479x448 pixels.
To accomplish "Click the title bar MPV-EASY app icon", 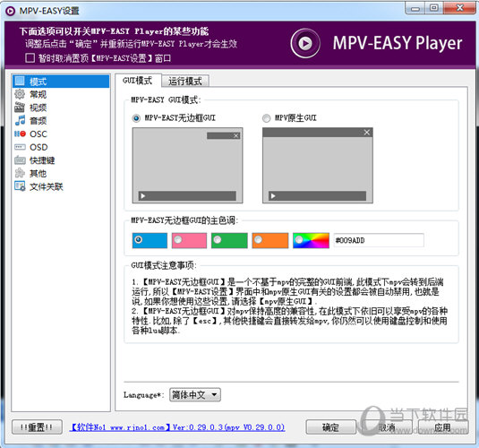I will click(x=11, y=11).
